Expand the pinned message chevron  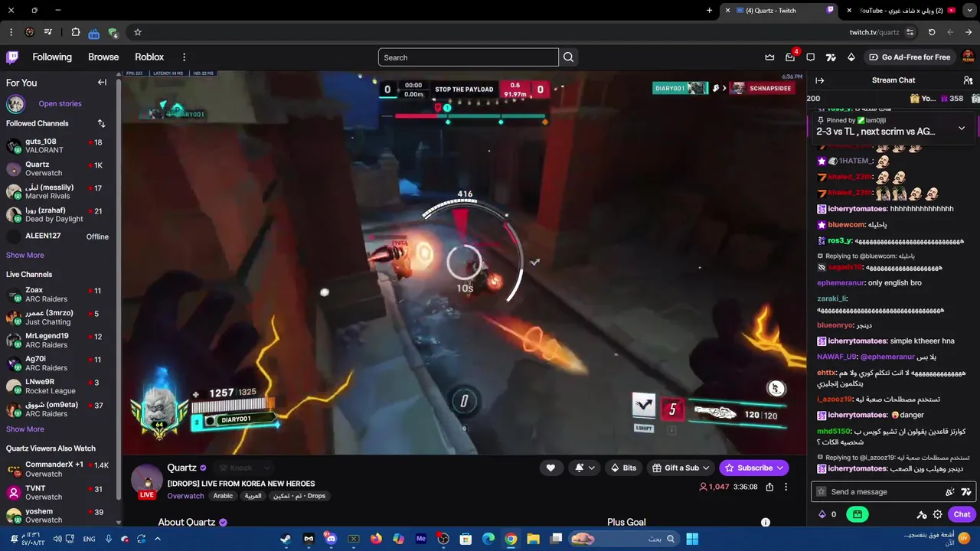click(x=962, y=128)
